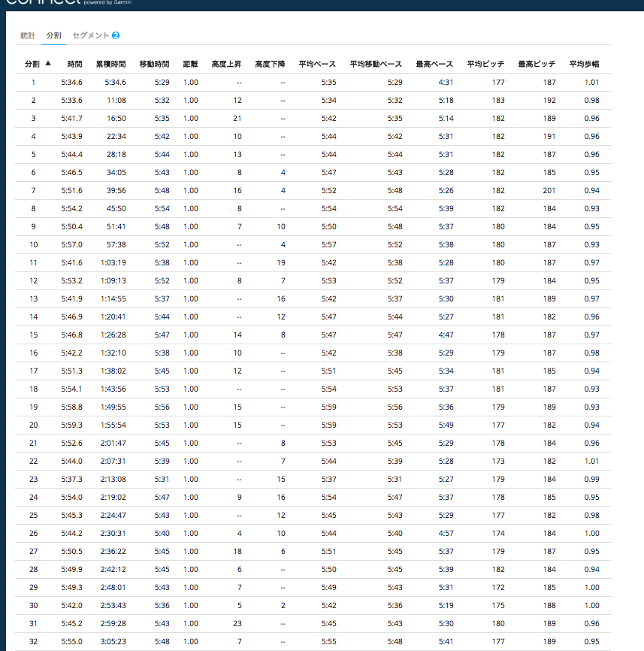Click elevation gain 23 in lap 31

coord(237,624)
